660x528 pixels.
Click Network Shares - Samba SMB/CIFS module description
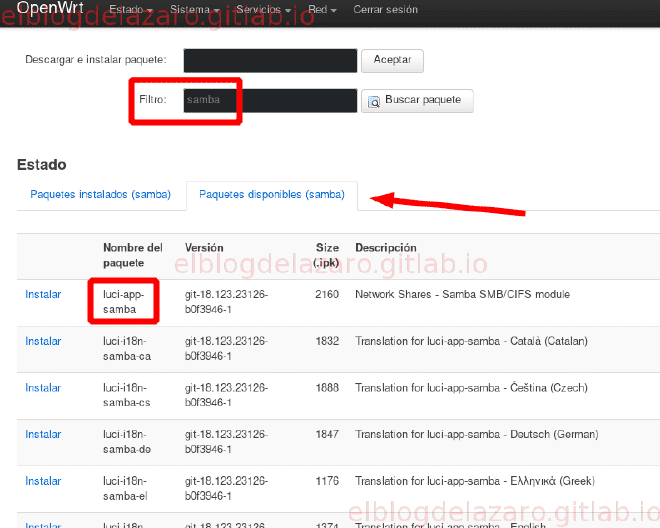tap(463, 294)
